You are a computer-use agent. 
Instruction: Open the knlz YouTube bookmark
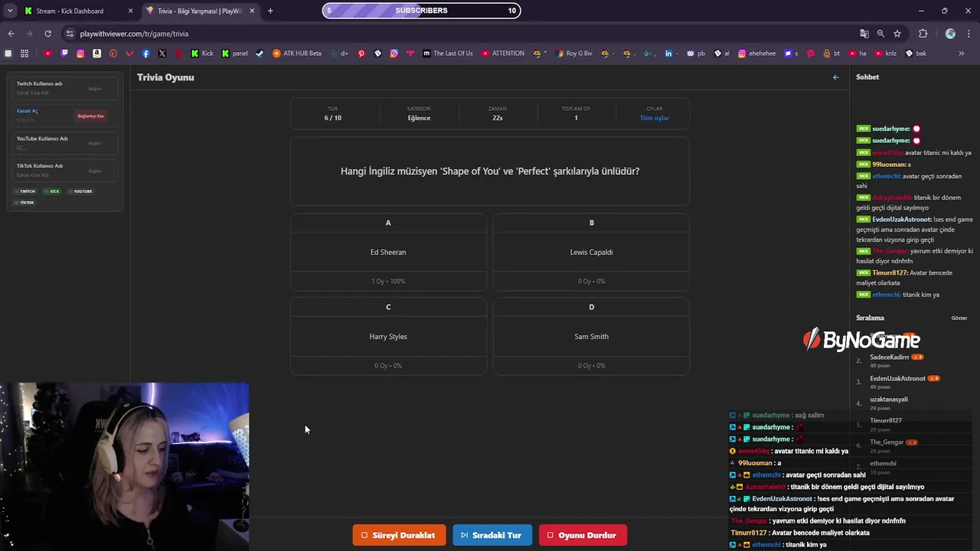pyautogui.click(x=885, y=54)
